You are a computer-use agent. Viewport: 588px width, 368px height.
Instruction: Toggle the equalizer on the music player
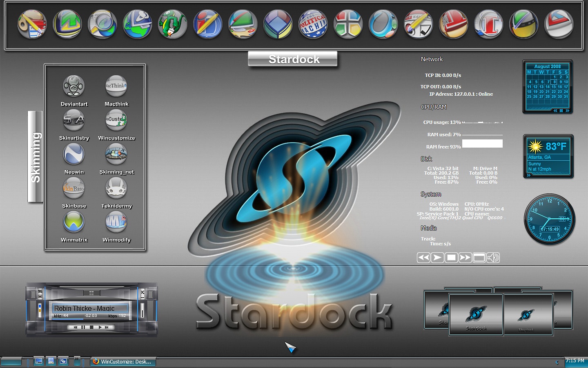(x=40, y=291)
